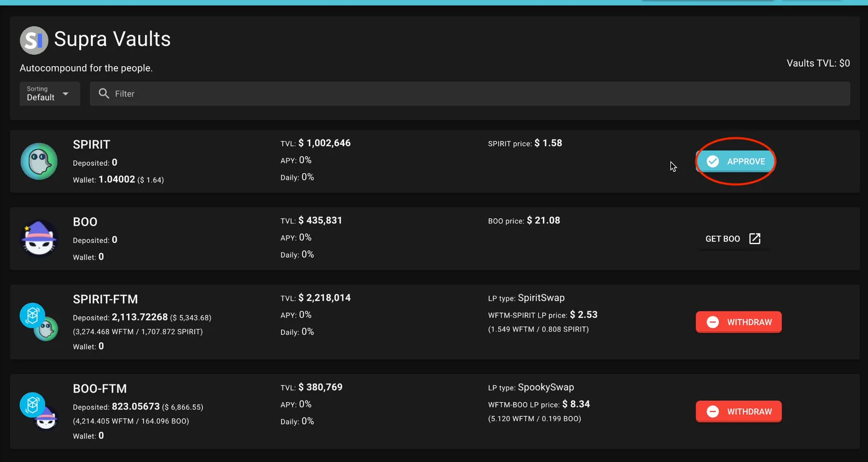The height and width of the screenshot is (462, 868).
Task: Withdraw from the BOO-FTM vault
Action: click(739, 412)
